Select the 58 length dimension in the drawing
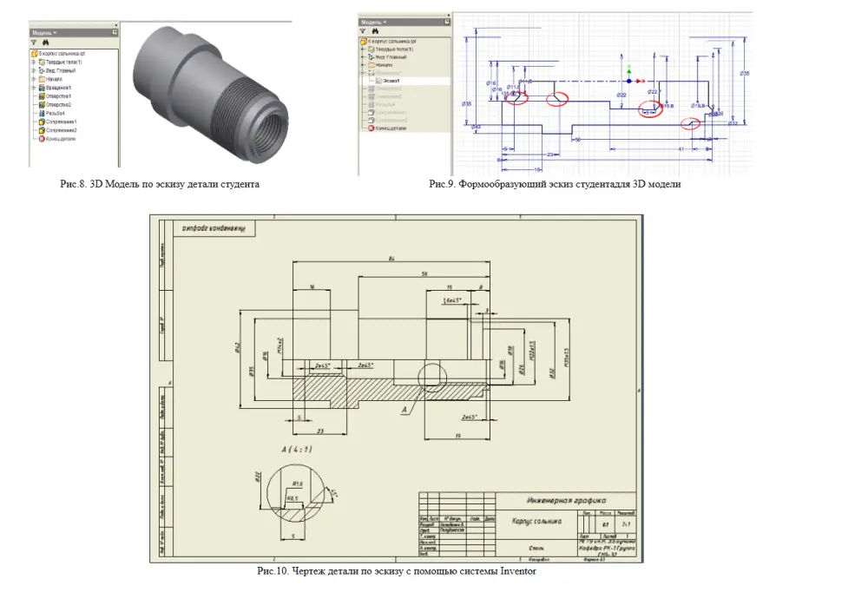The image size is (868, 592). click(424, 274)
